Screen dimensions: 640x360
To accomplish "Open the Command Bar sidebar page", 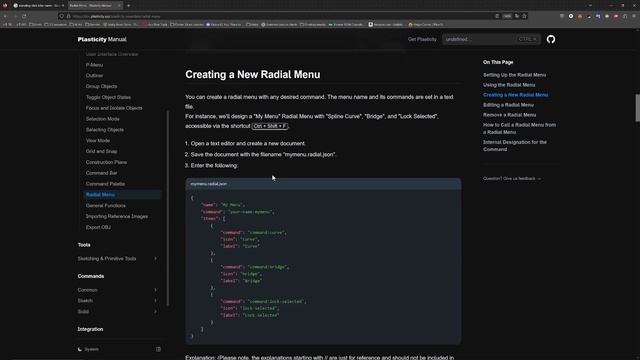I will (102, 173).
